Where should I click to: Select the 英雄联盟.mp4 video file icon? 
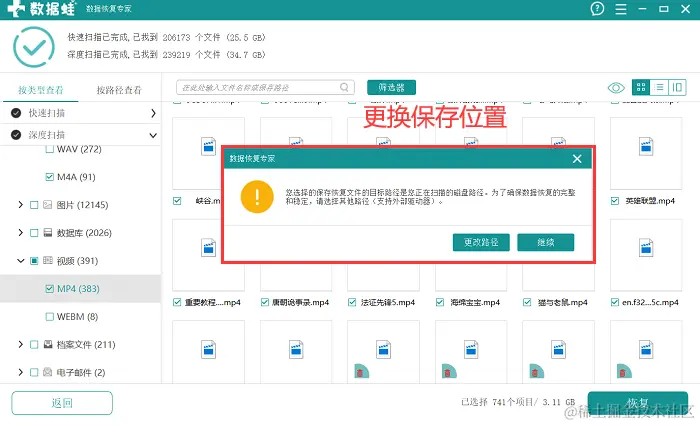coord(646,146)
